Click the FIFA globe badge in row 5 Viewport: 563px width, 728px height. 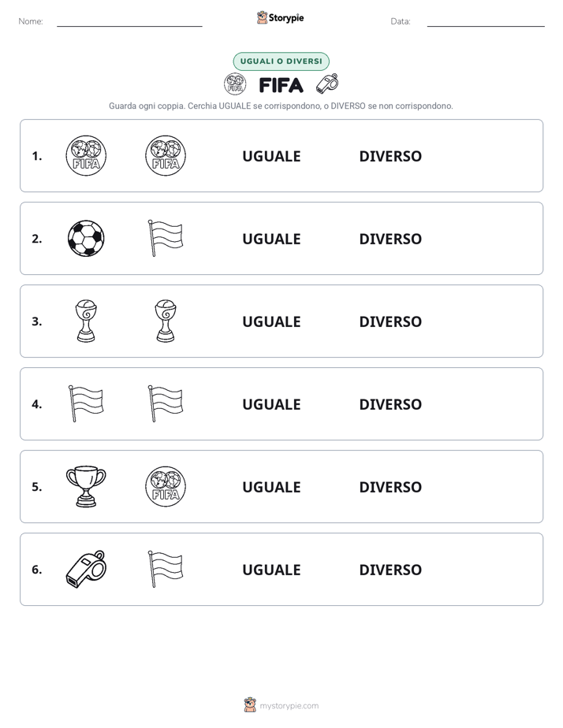coord(166,487)
